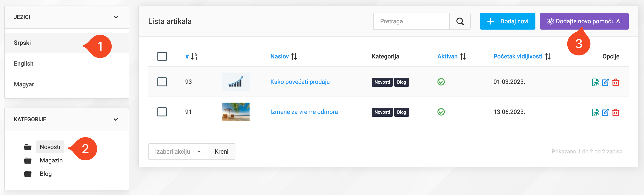Click chart thumbnail of article 93
644x195 pixels.
click(235, 82)
